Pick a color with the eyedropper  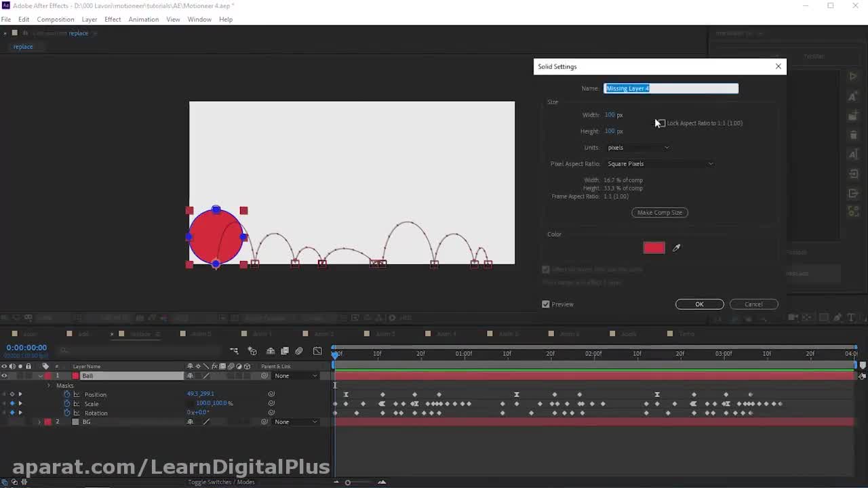676,248
